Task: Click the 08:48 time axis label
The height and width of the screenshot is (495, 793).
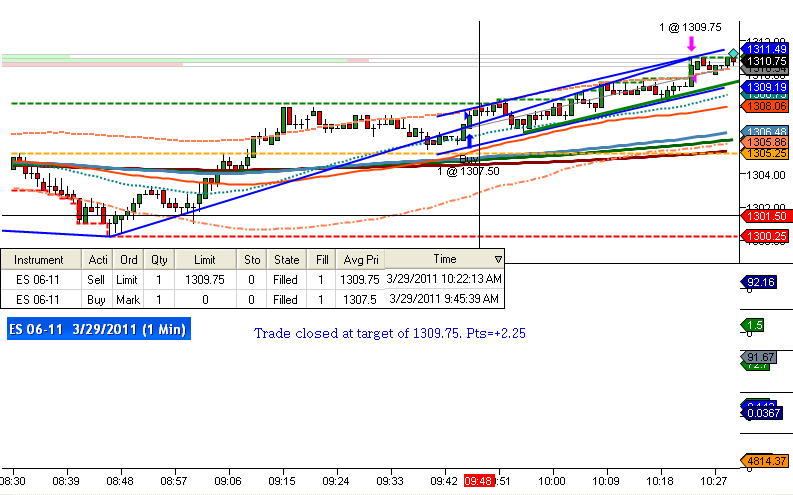Action: 120,481
